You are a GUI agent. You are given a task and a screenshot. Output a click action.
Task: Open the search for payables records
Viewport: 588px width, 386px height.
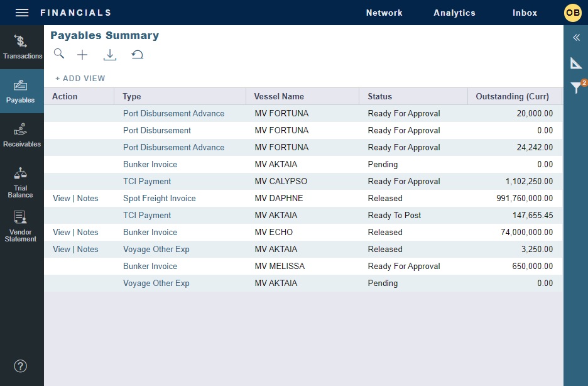(59, 55)
